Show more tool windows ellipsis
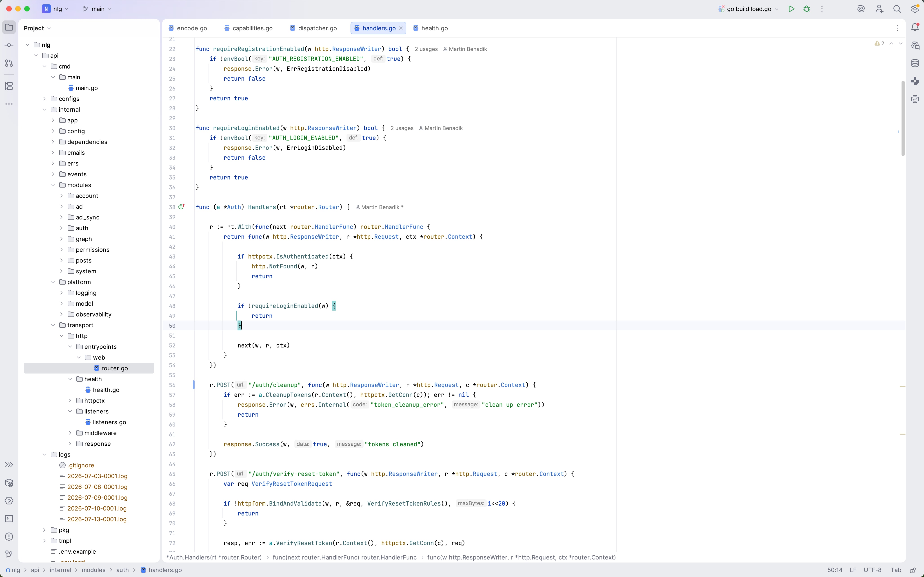Viewport: 924px width, 577px height. [x=9, y=104]
